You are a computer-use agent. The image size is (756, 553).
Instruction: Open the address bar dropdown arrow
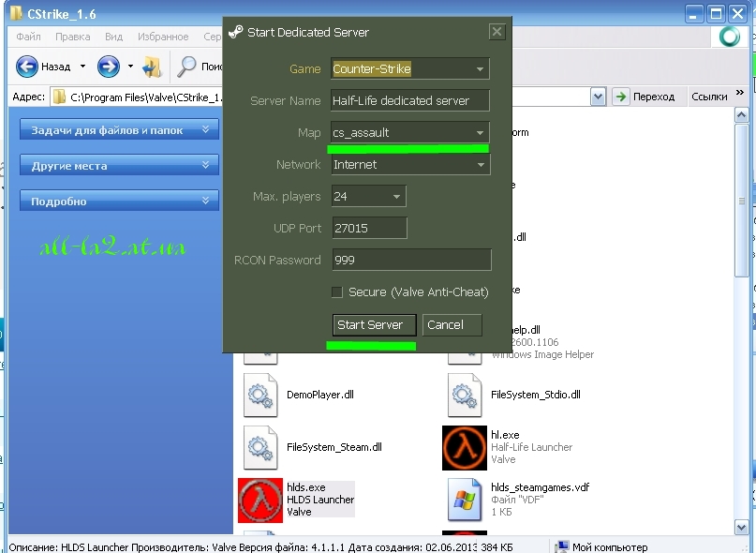(598, 97)
